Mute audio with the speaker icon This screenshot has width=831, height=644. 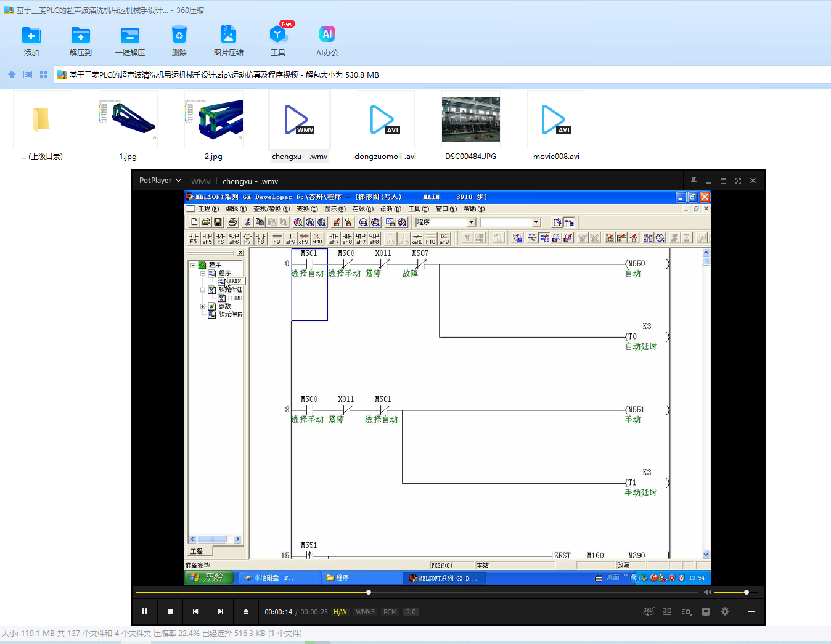[x=707, y=592]
